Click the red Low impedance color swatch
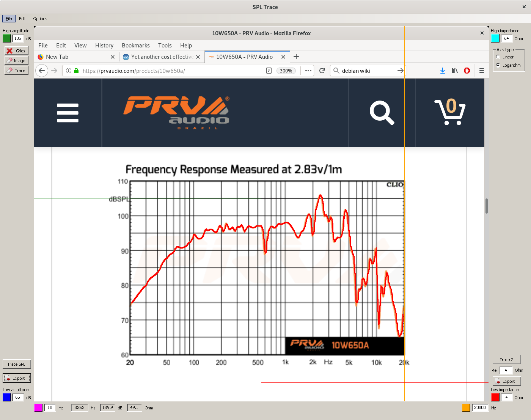Image resolution: width=531 pixels, height=420 pixels. click(x=495, y=397)
